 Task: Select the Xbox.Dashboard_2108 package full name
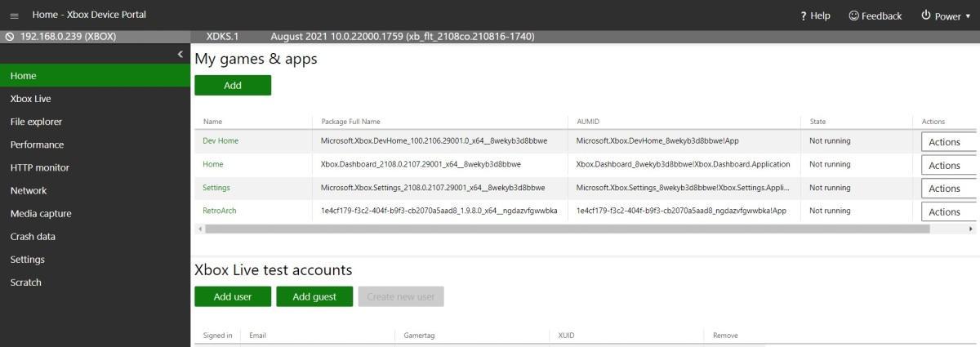pos(421,164)
